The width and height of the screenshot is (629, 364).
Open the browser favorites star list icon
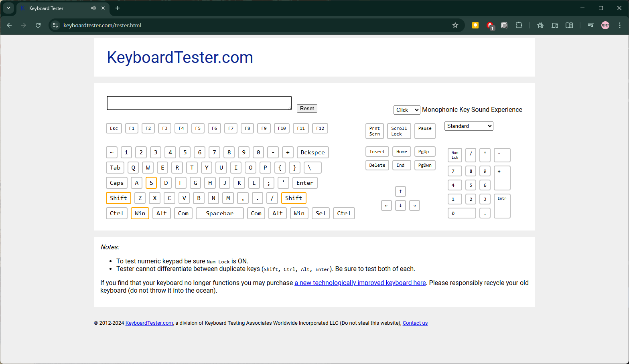point(540,25)
